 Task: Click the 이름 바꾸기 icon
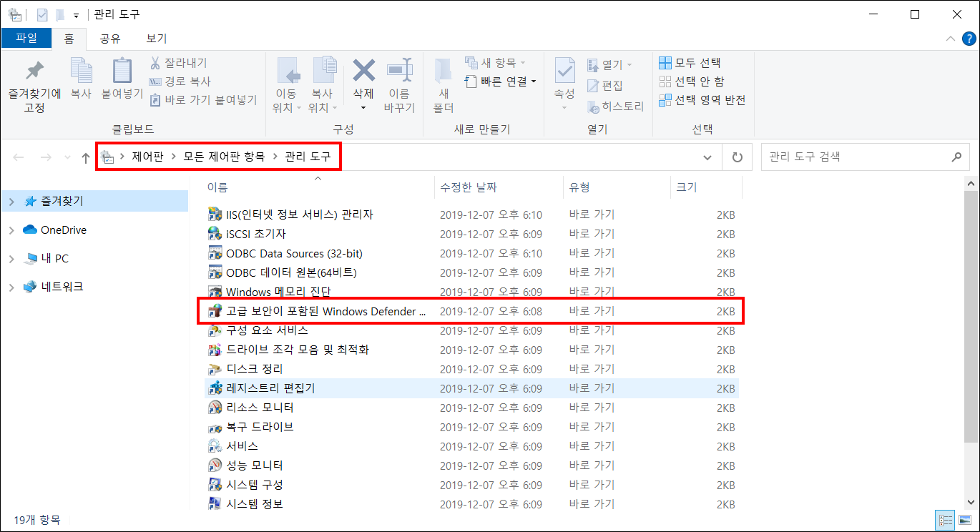click(399, 70)
